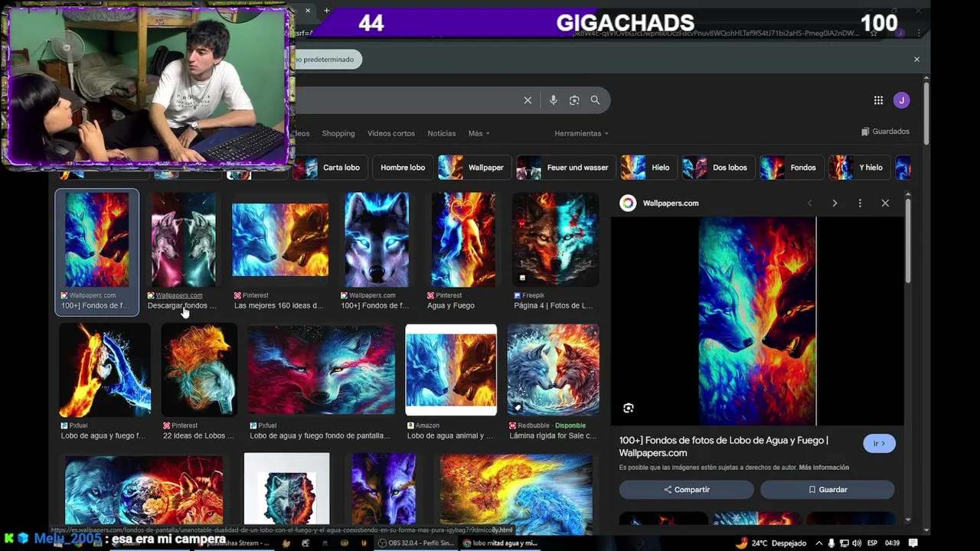The height and width of the screenshot is (551, 980).
Task: Select the Hielo suggestion chip
Action: coord(648,168)
